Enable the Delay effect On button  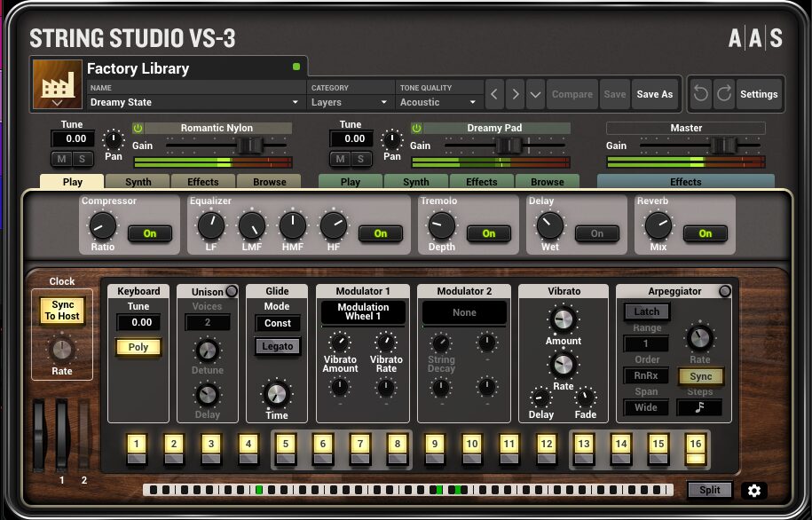point(596,233)
